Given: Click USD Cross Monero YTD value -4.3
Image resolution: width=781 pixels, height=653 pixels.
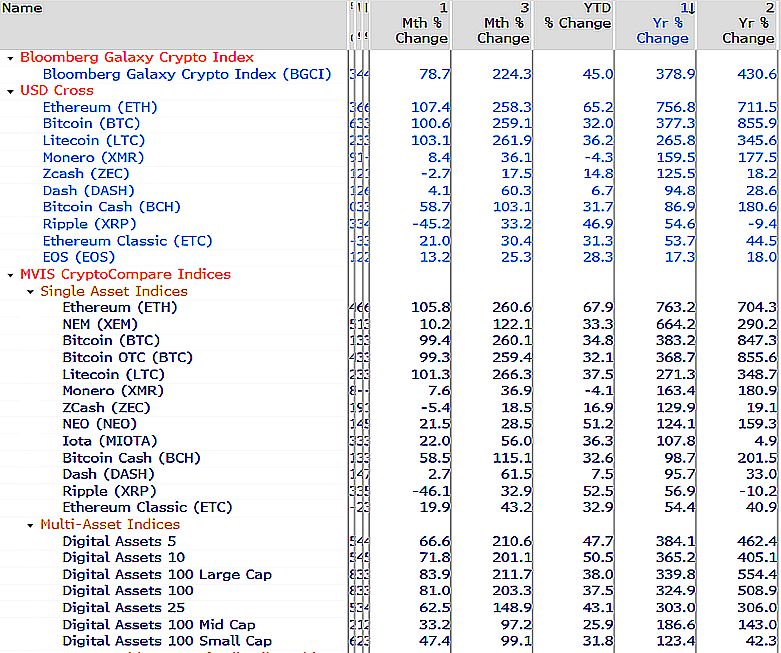Looking at the screenshot, I should point(598,157).
